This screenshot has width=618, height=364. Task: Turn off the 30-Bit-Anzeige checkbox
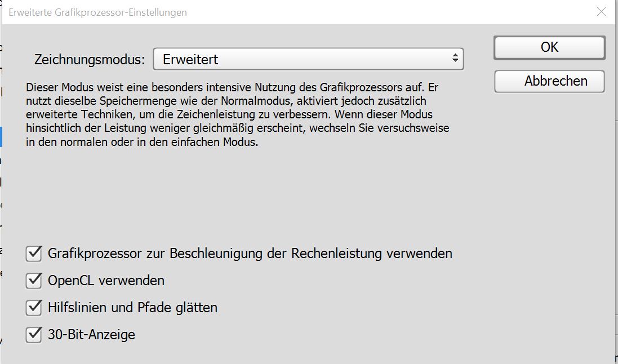coord(34,335)
